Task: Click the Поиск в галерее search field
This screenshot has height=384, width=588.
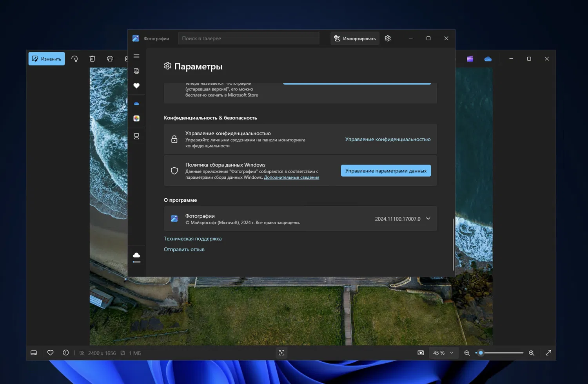Action: [249, 38]
